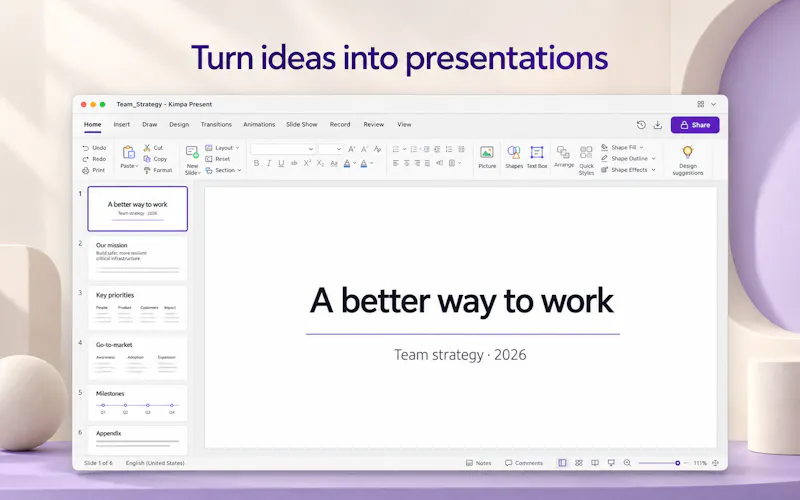800x500 pixels.
Task: Fit slide to window
Action: pyautogui.click(x=715, y=463)
